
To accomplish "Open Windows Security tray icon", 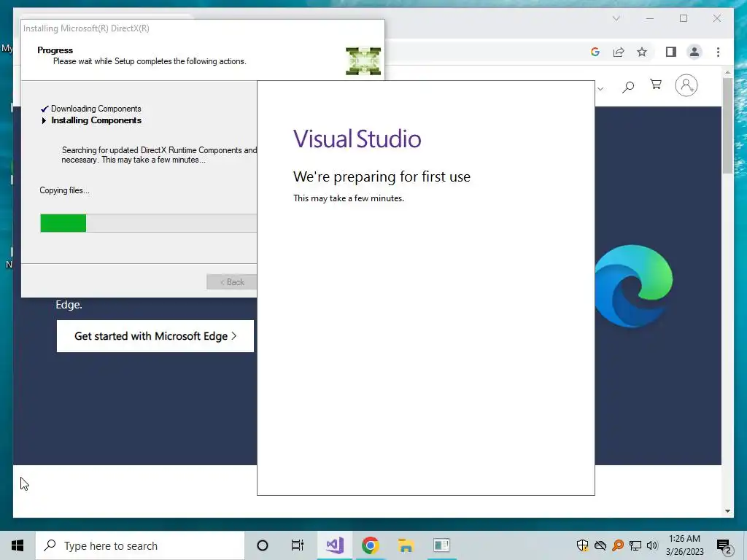I will pyautogui.click(x=582, y=545).
